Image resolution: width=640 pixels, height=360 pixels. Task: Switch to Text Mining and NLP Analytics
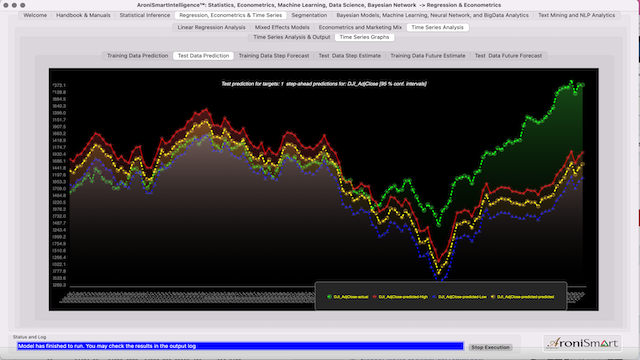click(x=576, y=15)
